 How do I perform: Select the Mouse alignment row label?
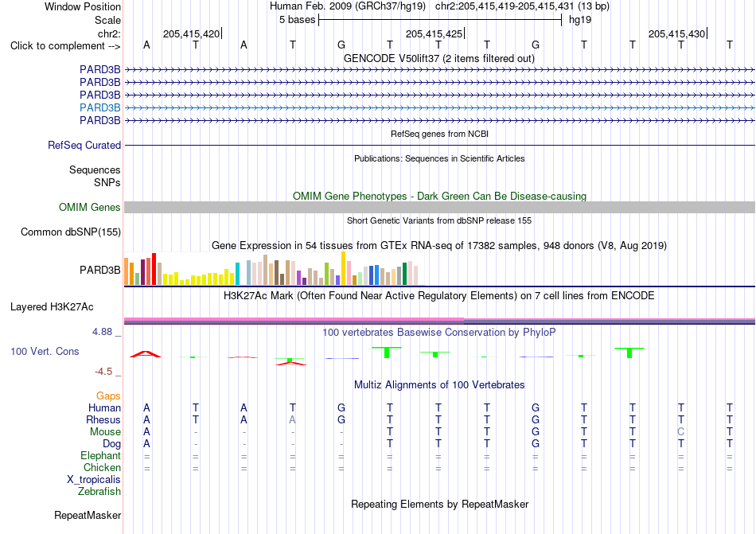click(105, 432)
